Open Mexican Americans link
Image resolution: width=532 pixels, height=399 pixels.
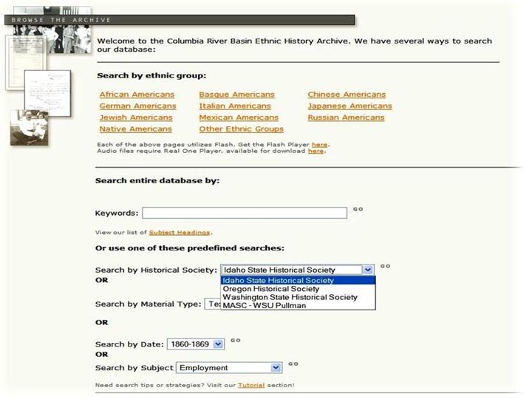coord(239,117)
